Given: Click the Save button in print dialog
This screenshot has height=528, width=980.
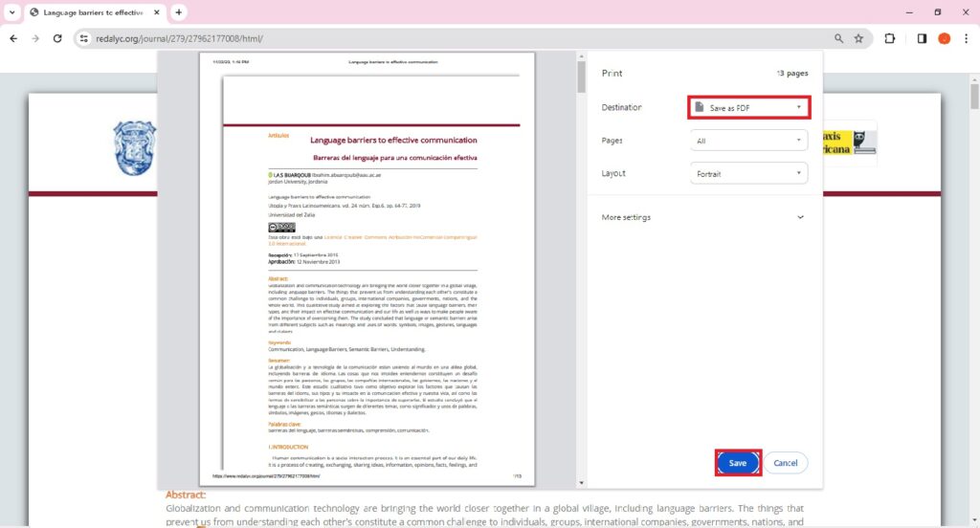Looking at the screenshot, I should click(738, 463).
